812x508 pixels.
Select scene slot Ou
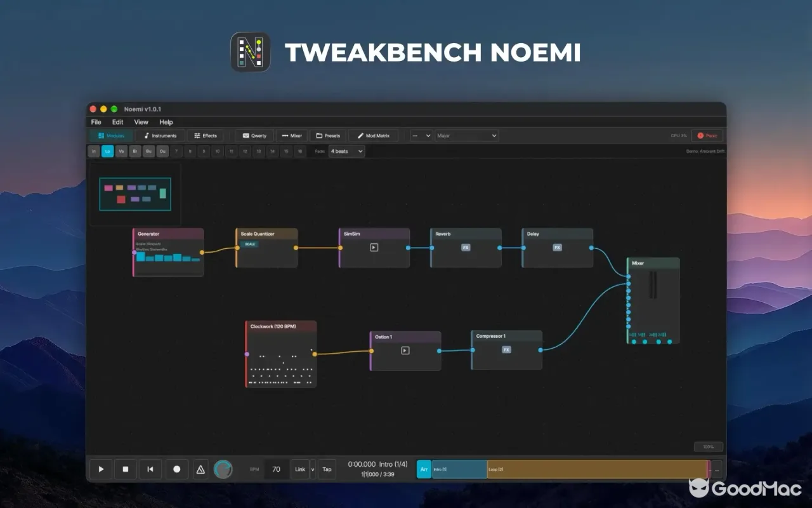click(162, 151)
